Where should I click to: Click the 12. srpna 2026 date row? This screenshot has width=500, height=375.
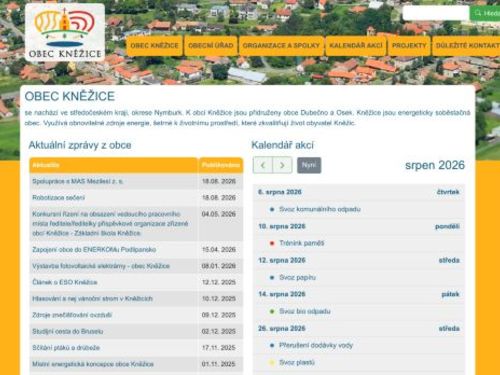(x=359, y=260)
